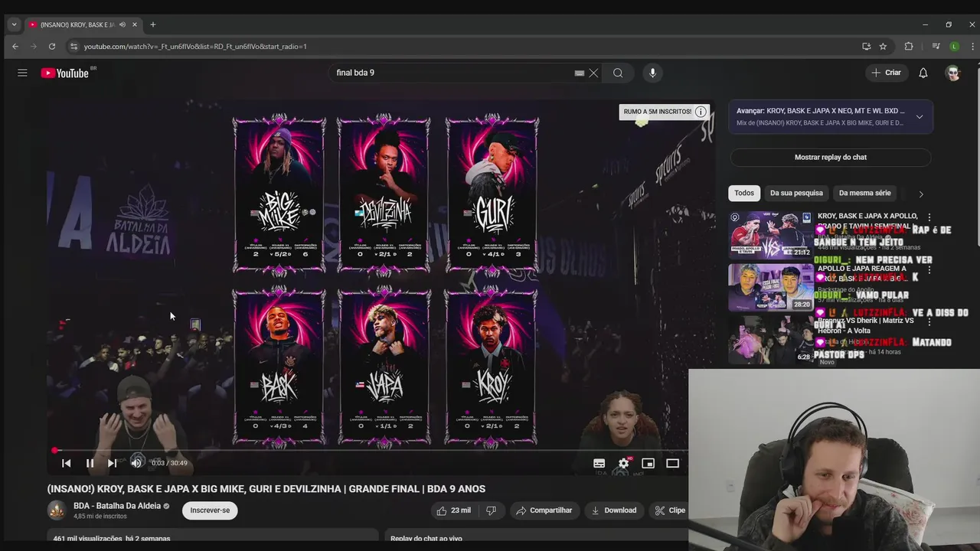Viewport: 980px width, 551px height.
Task: Click the RUMO A 5M INSCRITOS card label
Action: 657,112
